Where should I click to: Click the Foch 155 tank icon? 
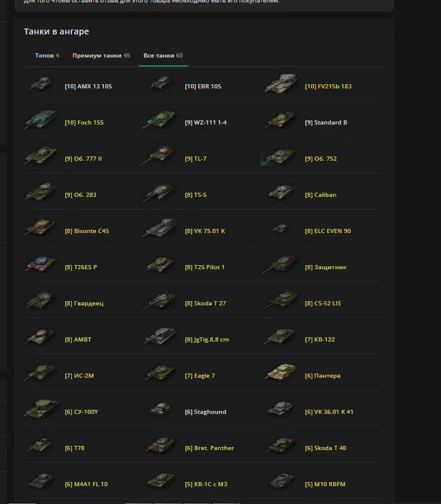coord(40,120)
